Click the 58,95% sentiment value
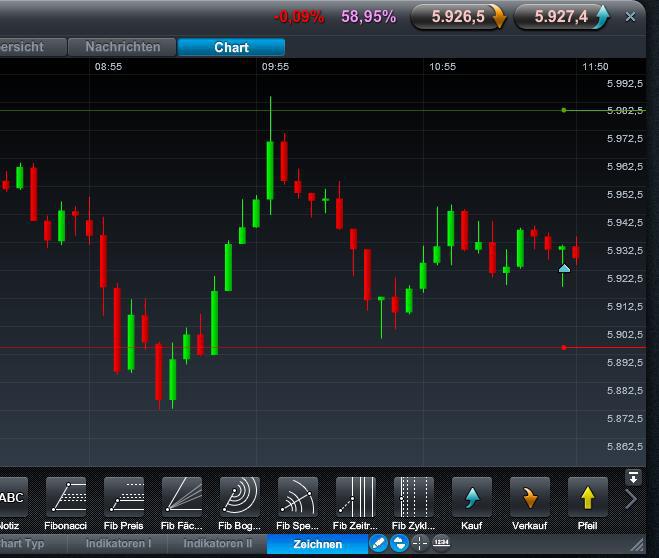659x558 pixels. point(368,17)
